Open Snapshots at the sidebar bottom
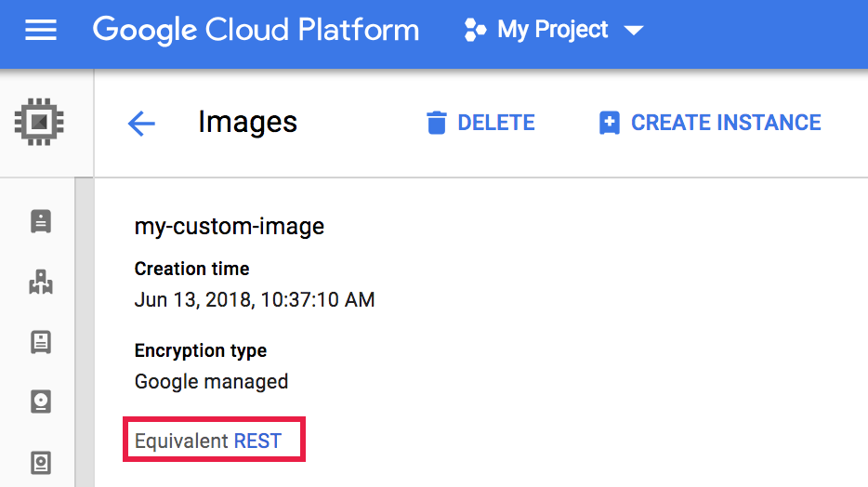The width and height of the screenshot is (868, 487). pyautogui.click(x=41, y=462)
